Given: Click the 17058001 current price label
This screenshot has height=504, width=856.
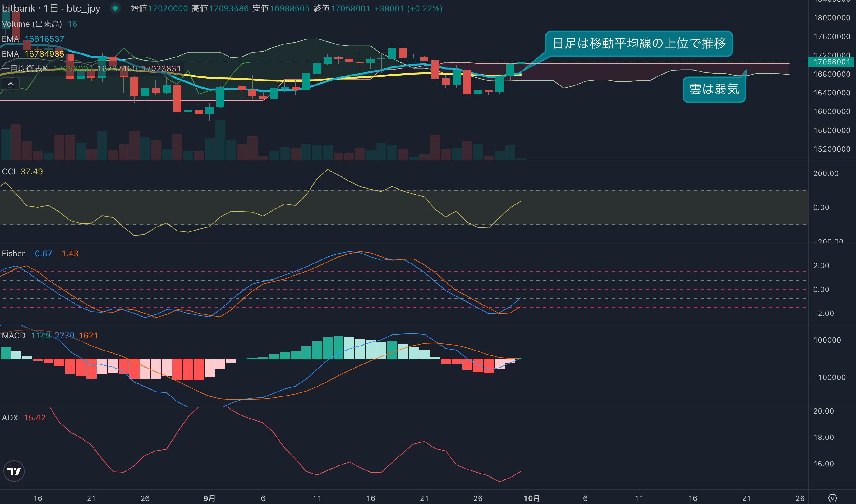Looking at the screenshot, I should coord(831,62).
